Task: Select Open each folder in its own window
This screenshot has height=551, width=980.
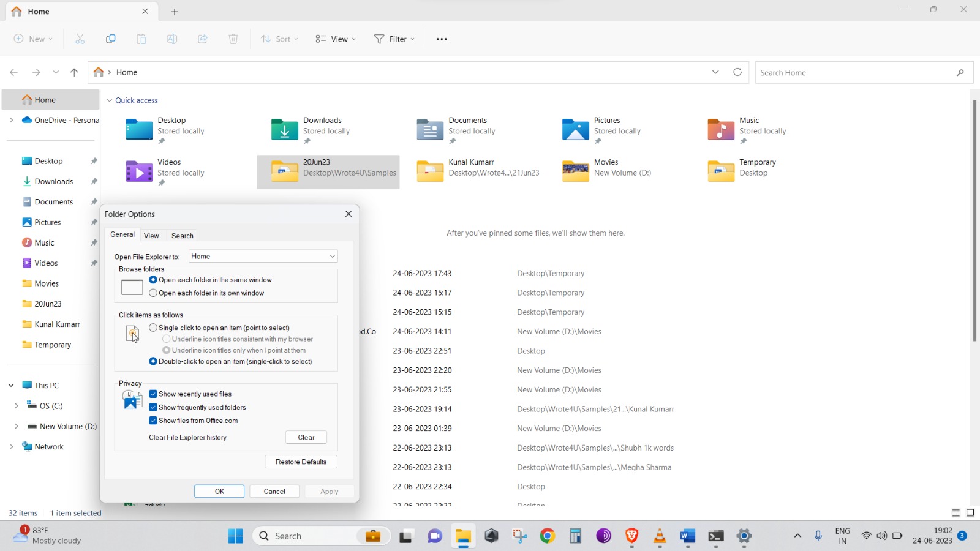Action: click(153, 293)
